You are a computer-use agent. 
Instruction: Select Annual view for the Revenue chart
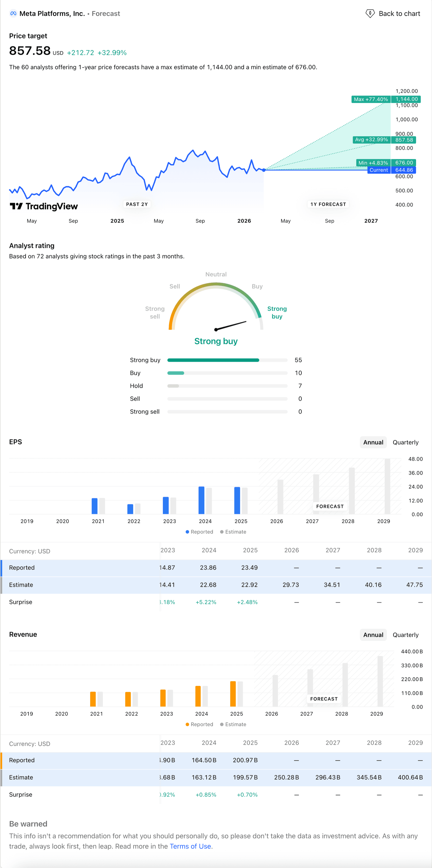point(373,634)
